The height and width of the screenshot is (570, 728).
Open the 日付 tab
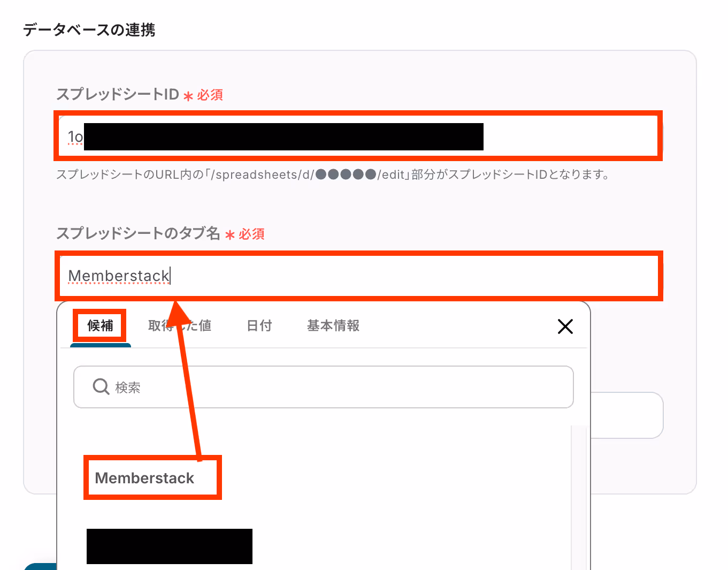click(259, 325)
